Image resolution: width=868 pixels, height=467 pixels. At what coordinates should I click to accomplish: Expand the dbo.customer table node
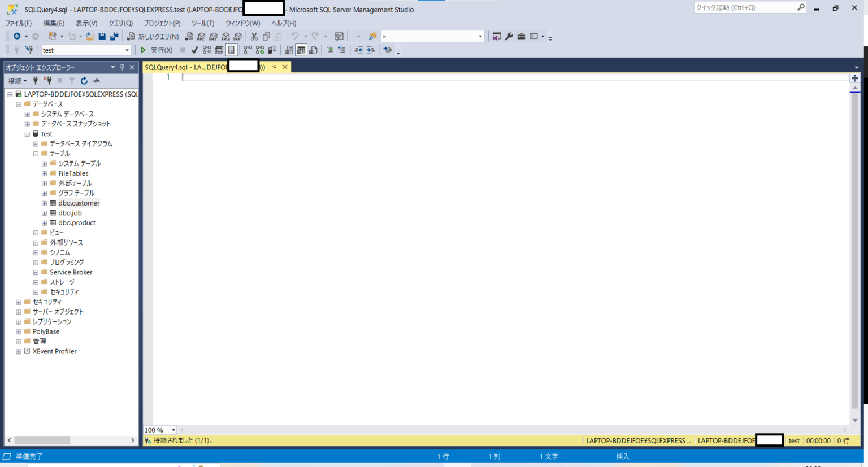click(44, 203)
